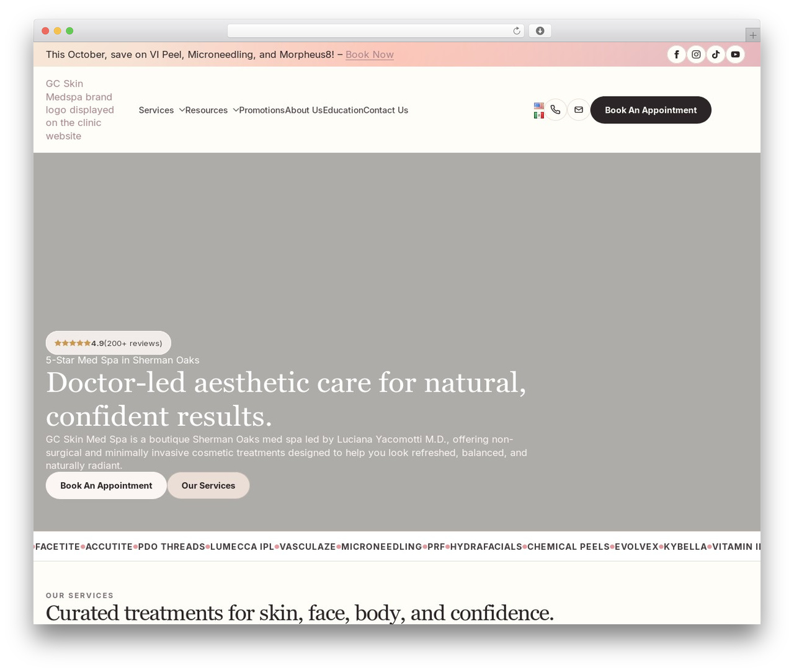Open the Contact Us page
The width and height of the screenshot is (794, 672).
386,110
